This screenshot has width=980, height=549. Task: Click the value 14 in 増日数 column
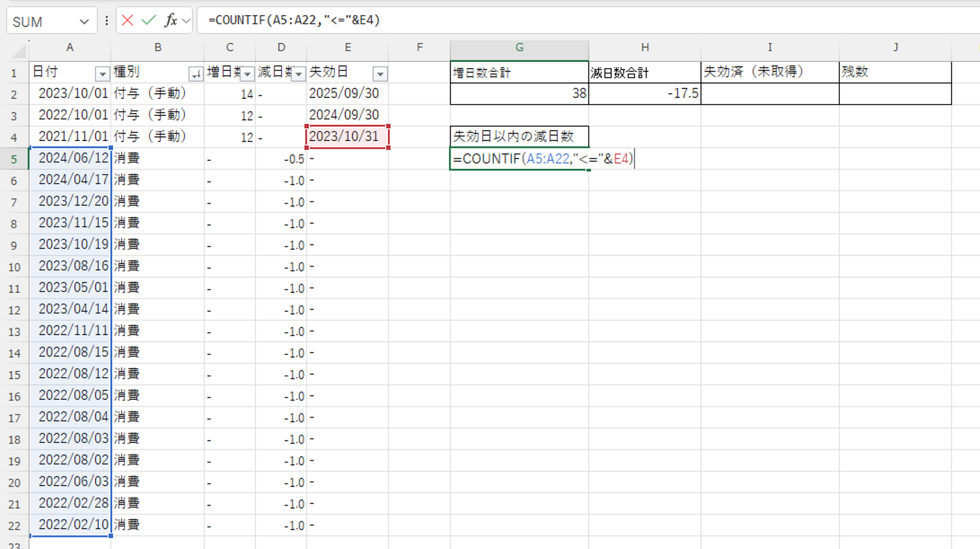point(230,94)
